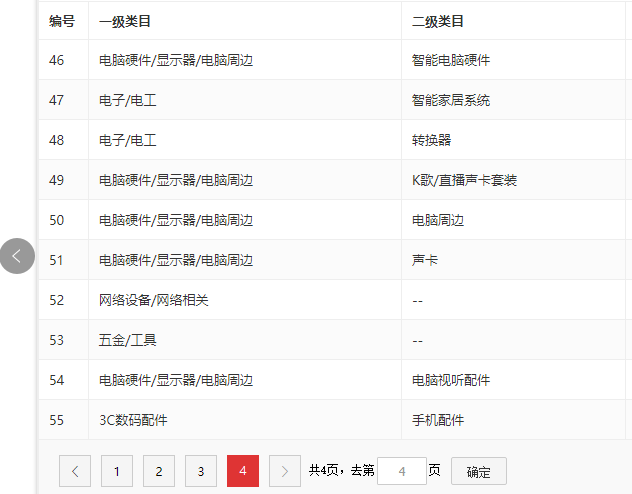This screenshot has height=494, width=632.
Task: Click the gray circular back arrow
Action: 17,256
